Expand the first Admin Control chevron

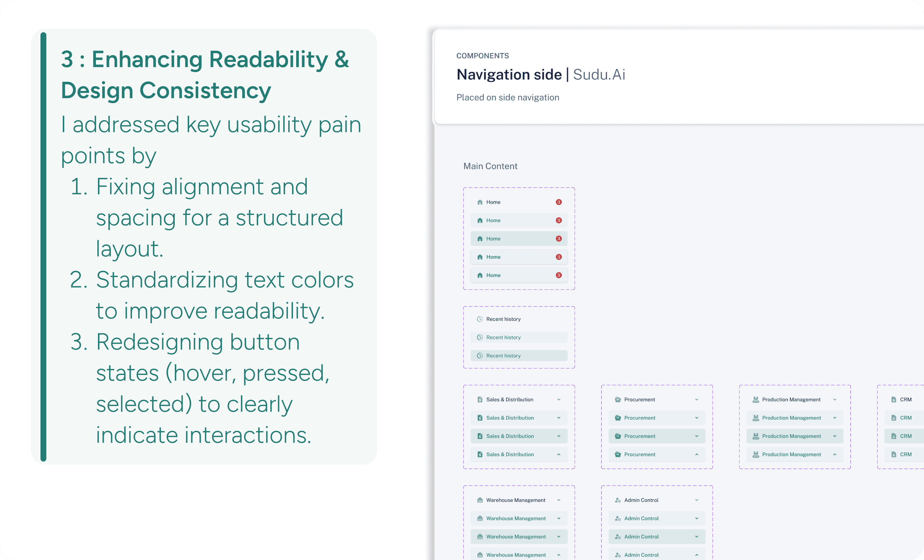coord(696,500)
